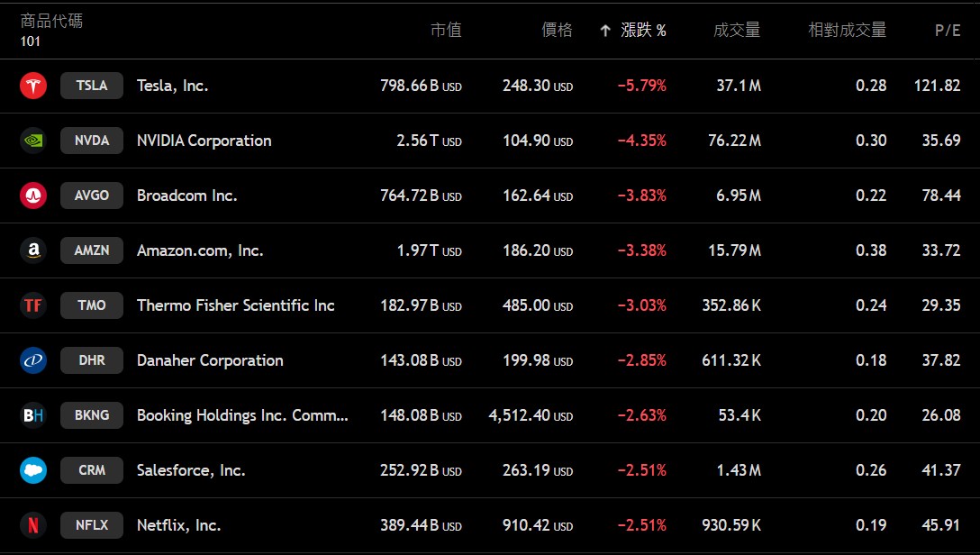Sort by the P/E column header

948,31
